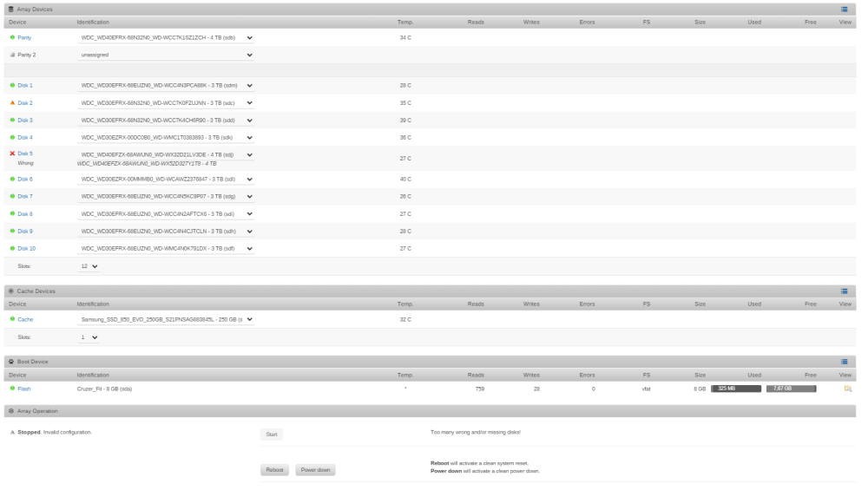The image size is (868, 490).
Task: Open the Disk 5 identification dropdown
Action: point(166,155)
